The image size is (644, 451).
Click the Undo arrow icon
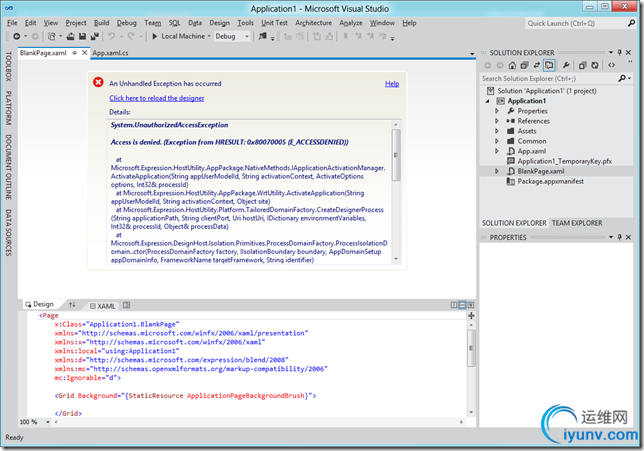pos(111,37)
